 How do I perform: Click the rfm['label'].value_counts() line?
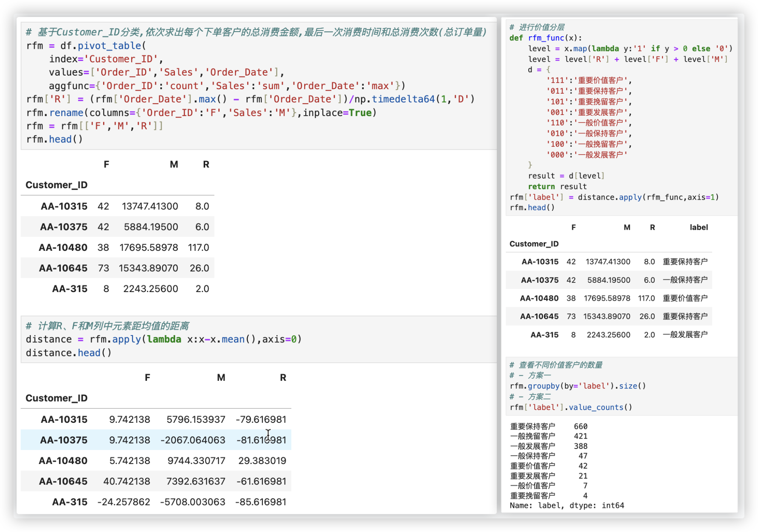click(571, 407)
